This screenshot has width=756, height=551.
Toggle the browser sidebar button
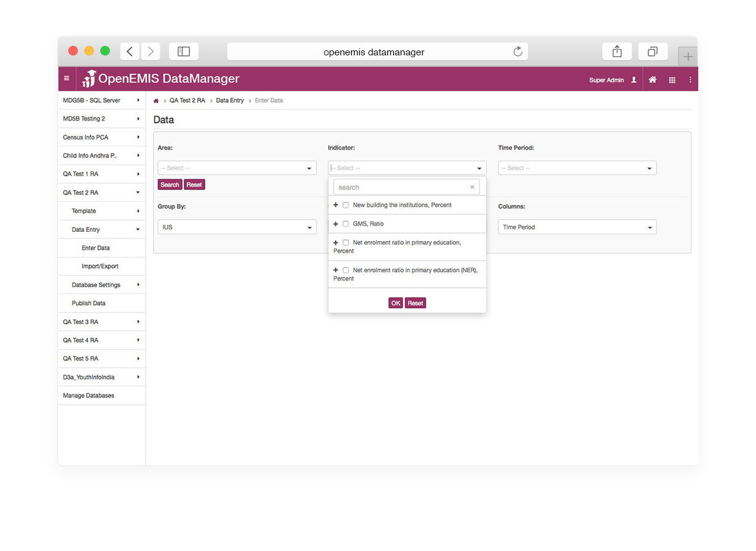pos(183,52)
